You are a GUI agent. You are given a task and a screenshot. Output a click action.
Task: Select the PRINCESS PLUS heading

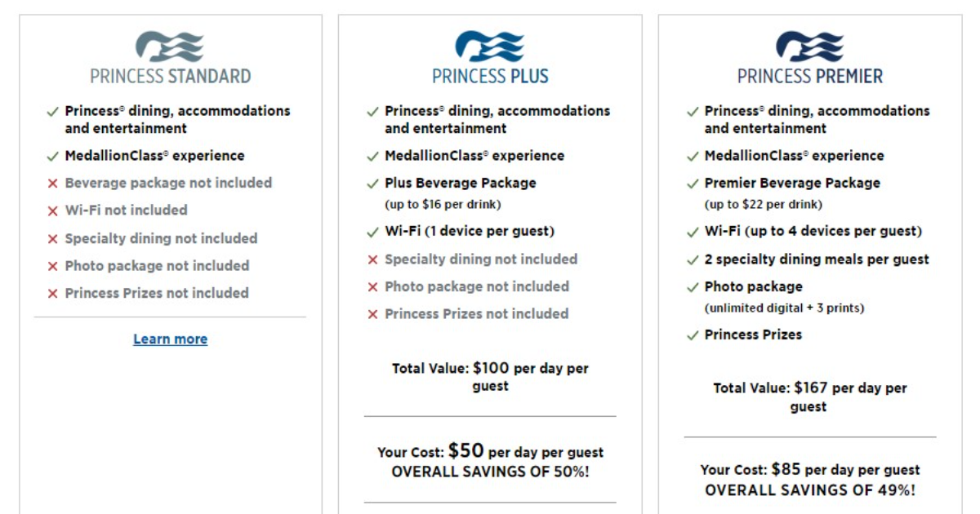(x=490, y=77)
